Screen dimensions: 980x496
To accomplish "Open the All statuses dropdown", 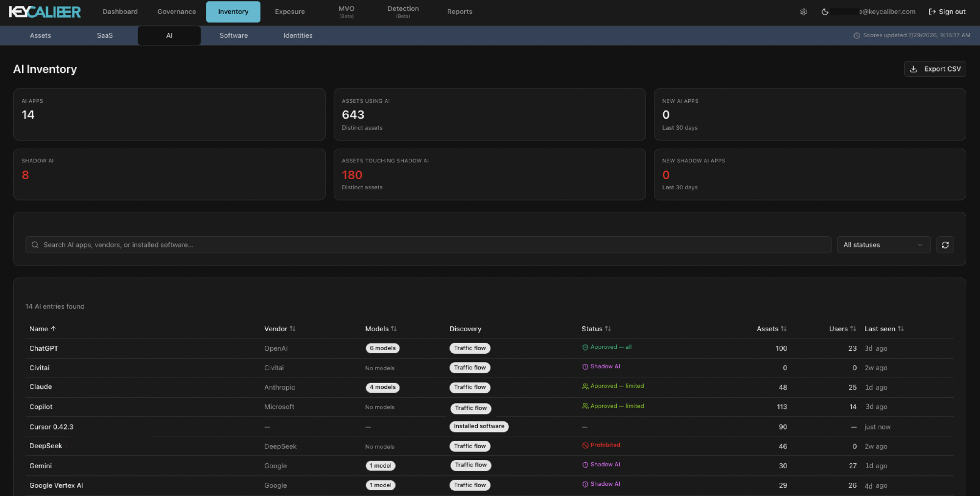I will pyautogui.click(x=883, y=245).
